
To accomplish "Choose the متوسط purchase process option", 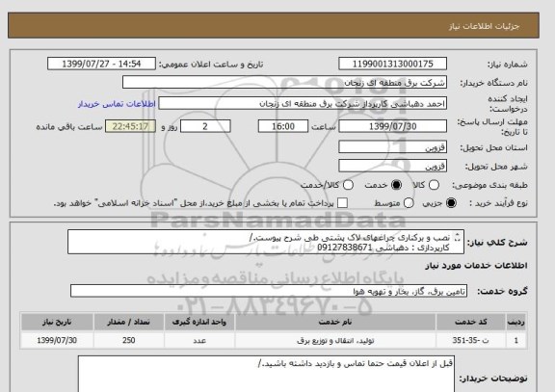I will coord(409,203).
